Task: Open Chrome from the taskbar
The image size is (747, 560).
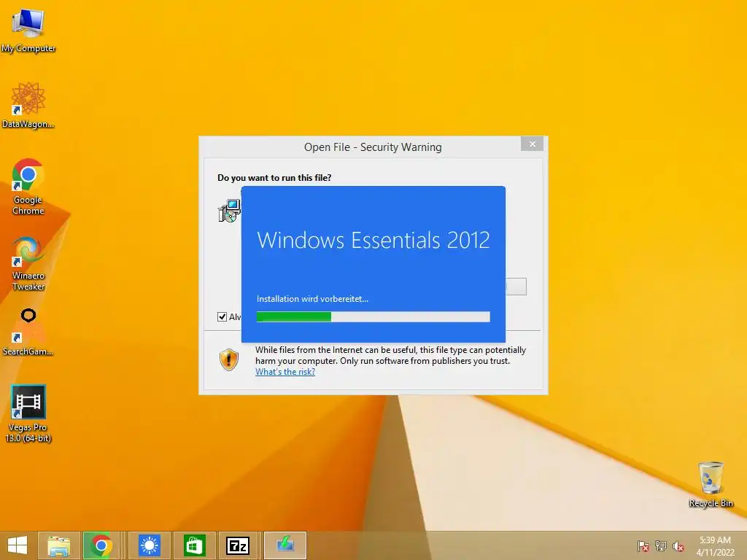Action: [x=101, y=545]
